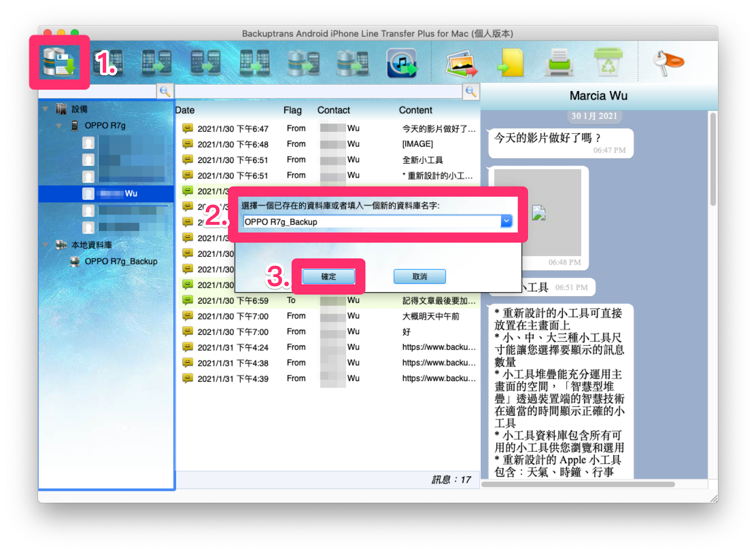Click bubble icon of 下午4:39 message row
The height and width of the screenshot is (553, 756).
point(188,378)
